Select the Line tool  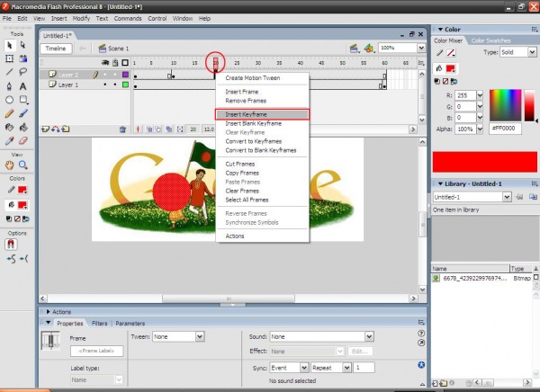(x=10, y=72)
